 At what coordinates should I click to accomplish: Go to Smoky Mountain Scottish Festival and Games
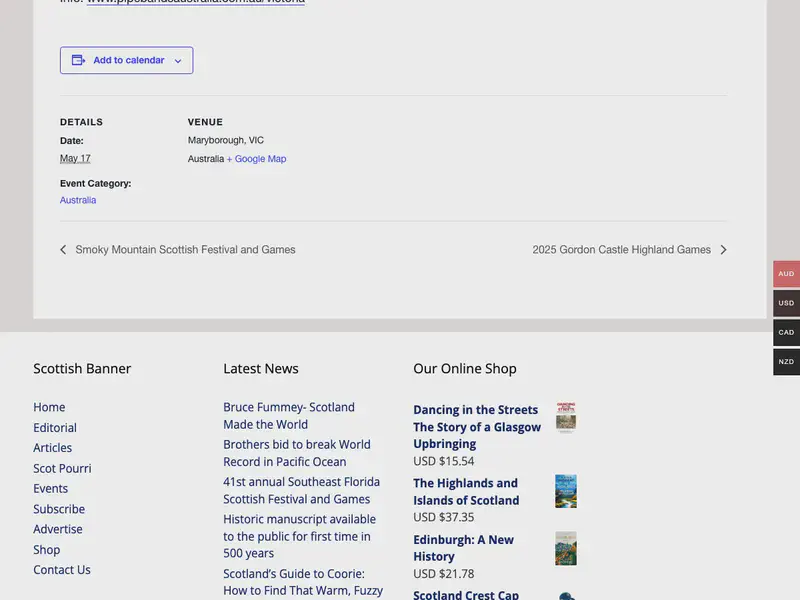185,249
